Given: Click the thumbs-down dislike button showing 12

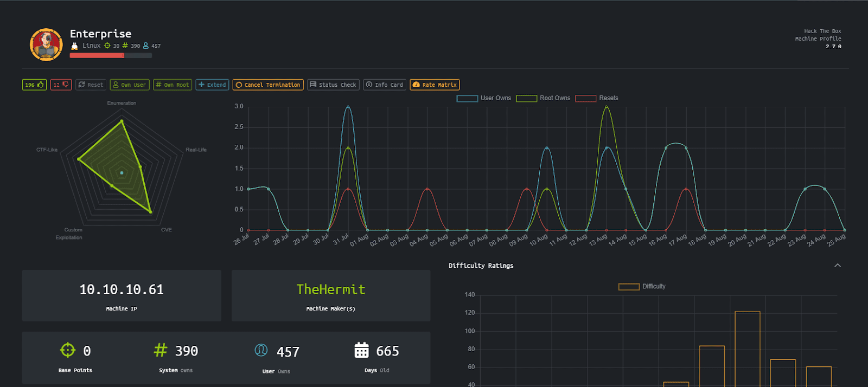Looking at the screenshot, I should 61,85.
